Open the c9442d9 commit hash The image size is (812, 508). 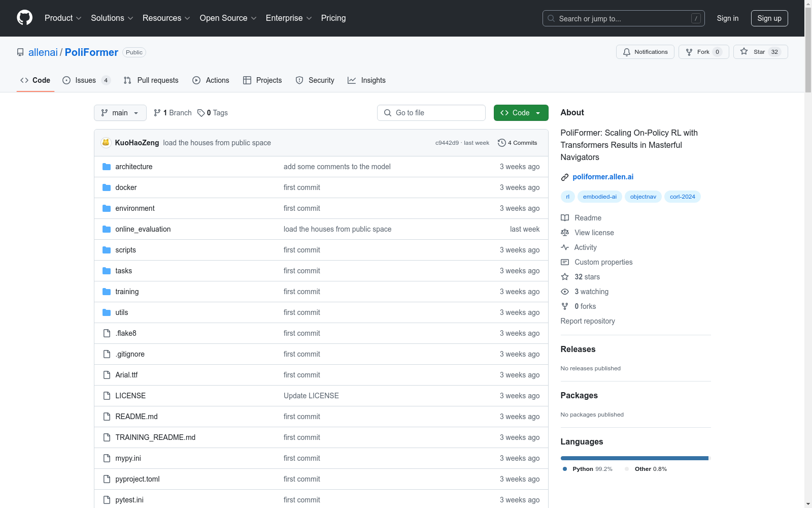[x=447, y=143]
